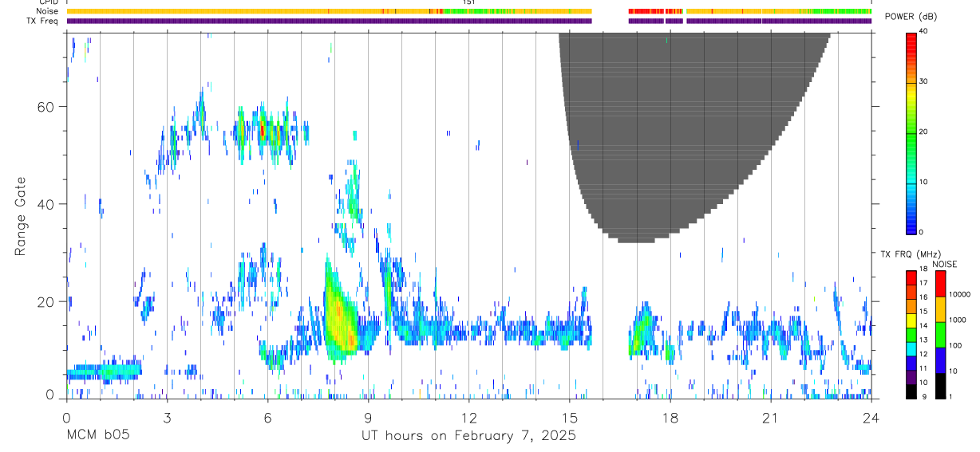The image size is (980, 452).
Task: Click the NOISE legend title
Action: pos(944,265)
